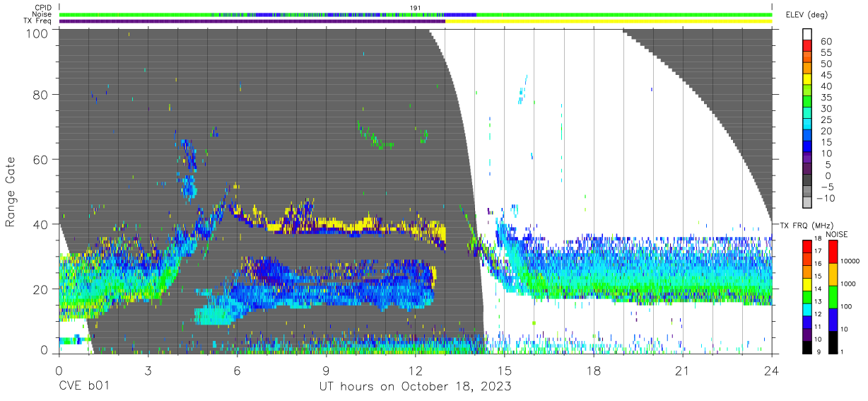Click the noise label 10000
868x401 pixels.
click(851, 260)
